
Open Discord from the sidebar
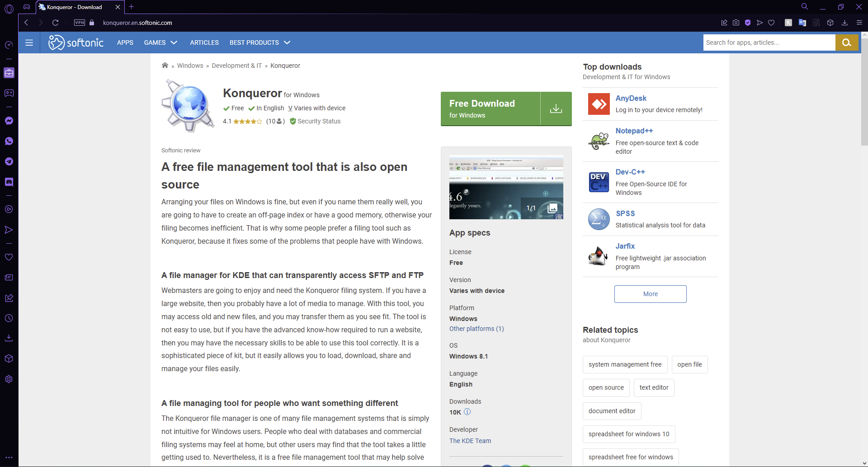tap(9, 182)
